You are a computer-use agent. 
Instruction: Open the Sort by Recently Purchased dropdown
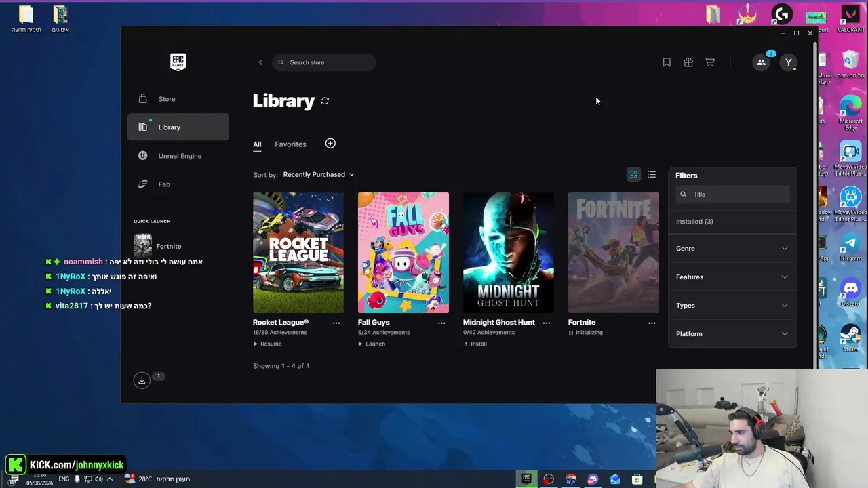[319, 175]
